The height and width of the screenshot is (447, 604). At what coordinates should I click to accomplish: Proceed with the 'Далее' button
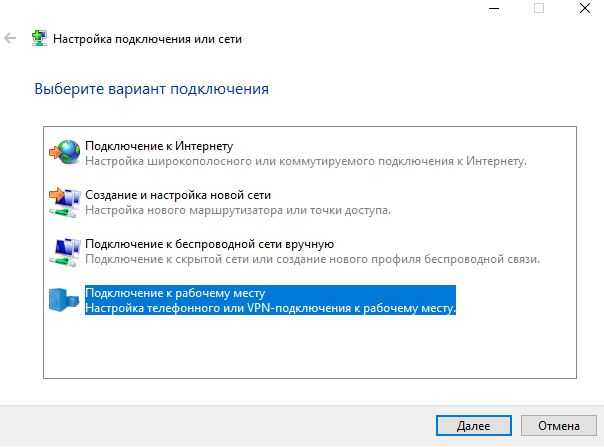tap(474, 425)
